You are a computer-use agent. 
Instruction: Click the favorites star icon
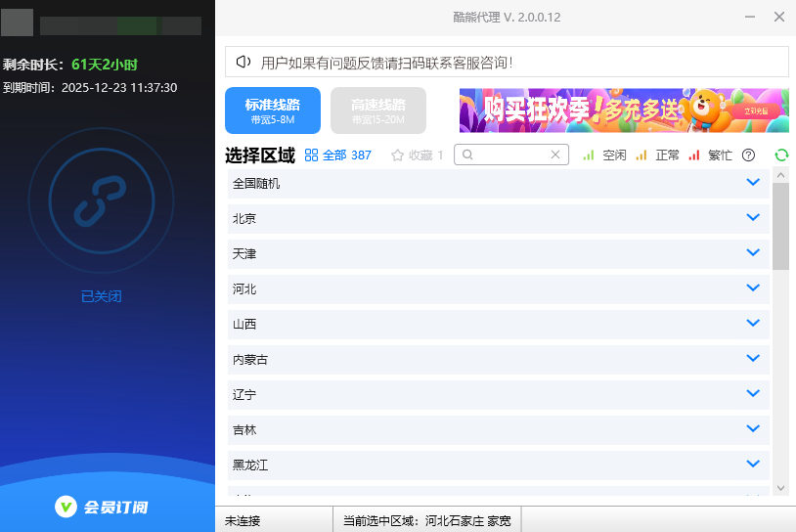(397, 155)
